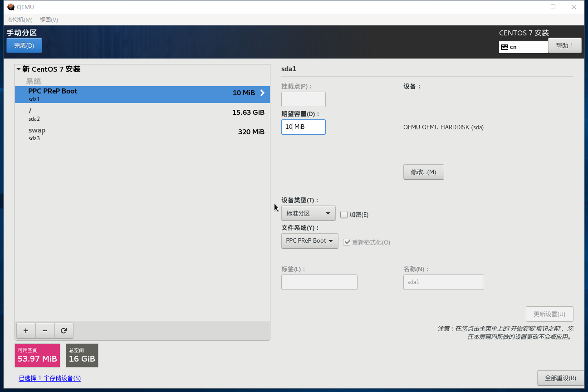Select the PPC PReP Boot sda1 partition row
588x392 pixels.
pos(142,94)
